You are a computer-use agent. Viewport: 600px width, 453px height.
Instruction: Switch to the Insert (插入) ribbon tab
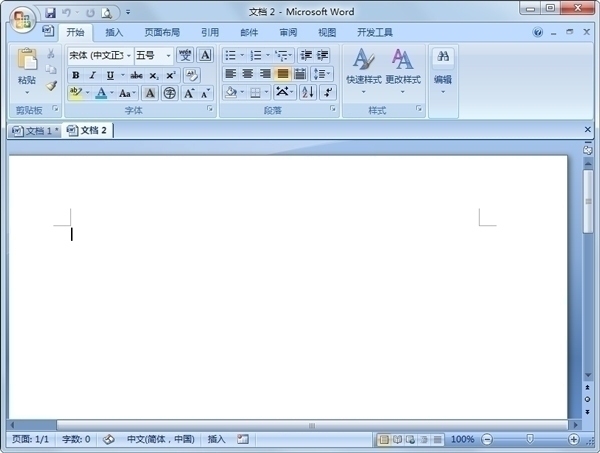pyautogui.click(x=115, y=32)
